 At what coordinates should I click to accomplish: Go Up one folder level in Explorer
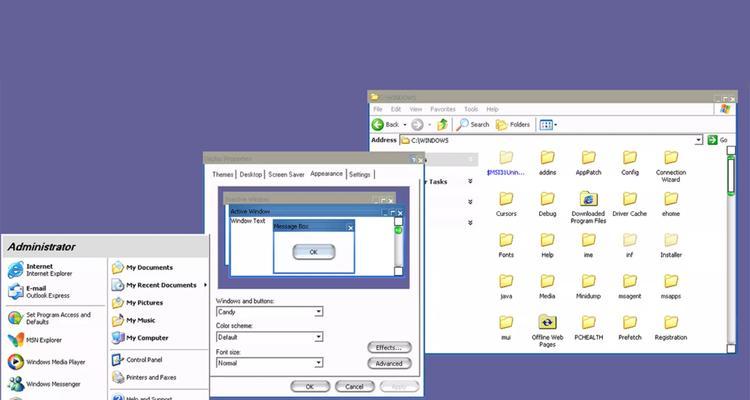click(442, 125)
